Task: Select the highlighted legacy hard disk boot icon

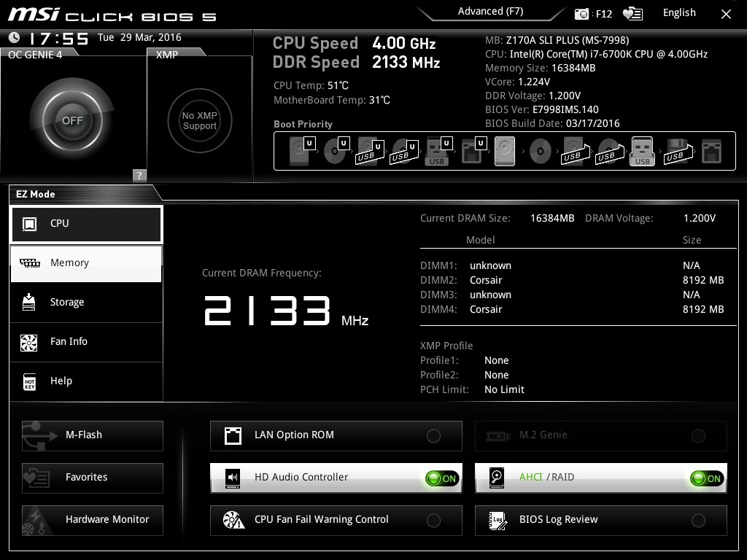Action: tap(505, 151)
